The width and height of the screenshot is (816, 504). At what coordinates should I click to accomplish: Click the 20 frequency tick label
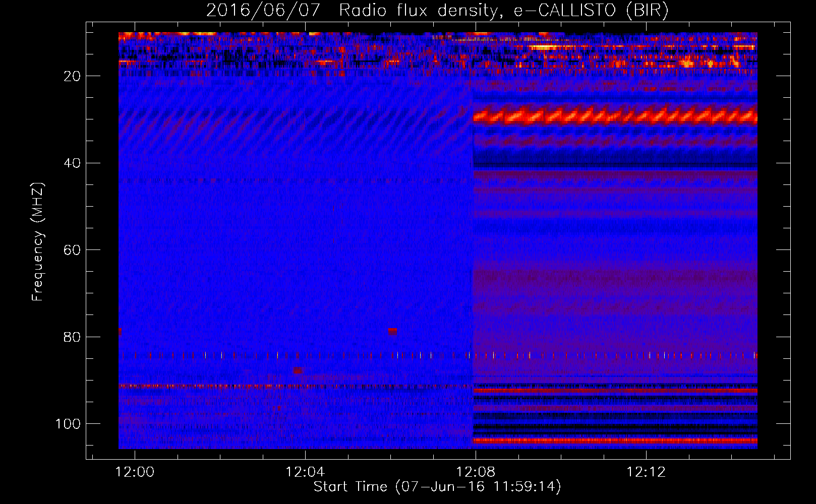pos(73,76)
